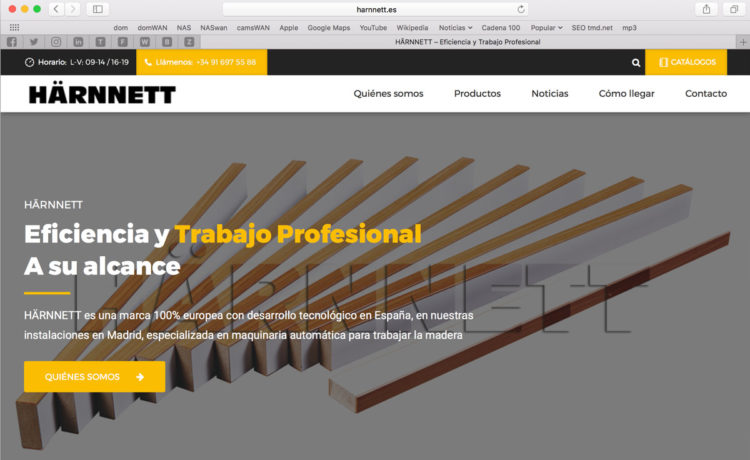
Task: Open the pinned LinkedIn tab
Action: point(78,42)
